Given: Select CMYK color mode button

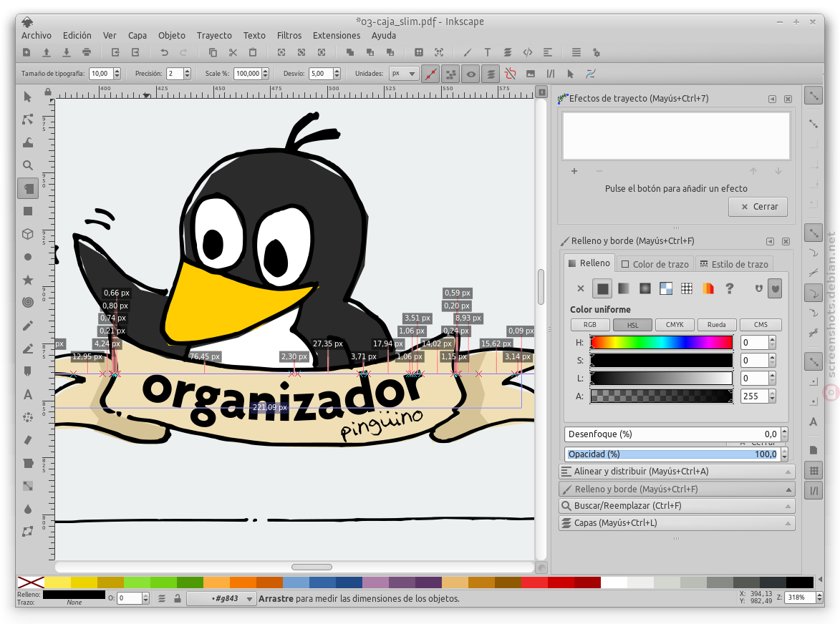Looking at the screenshot, I should pyautogui.click(x=675, y=325).
